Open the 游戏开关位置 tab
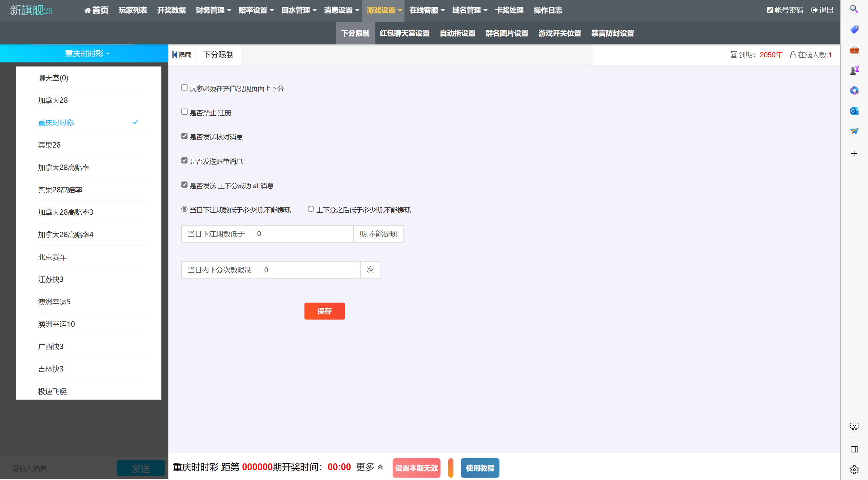Image resolution: width=868 pixels, height=480 pixels. (560, 33)
